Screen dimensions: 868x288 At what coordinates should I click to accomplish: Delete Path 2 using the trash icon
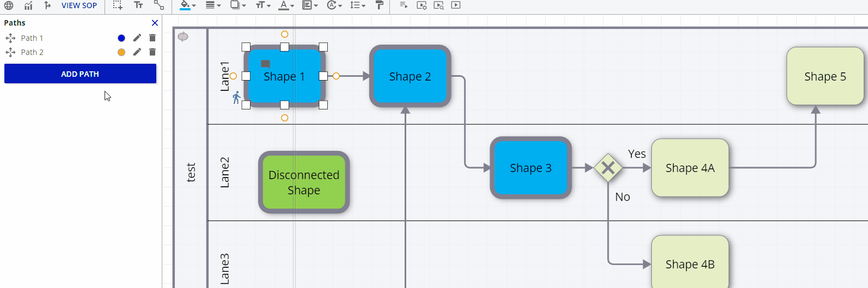coord(152,52)
